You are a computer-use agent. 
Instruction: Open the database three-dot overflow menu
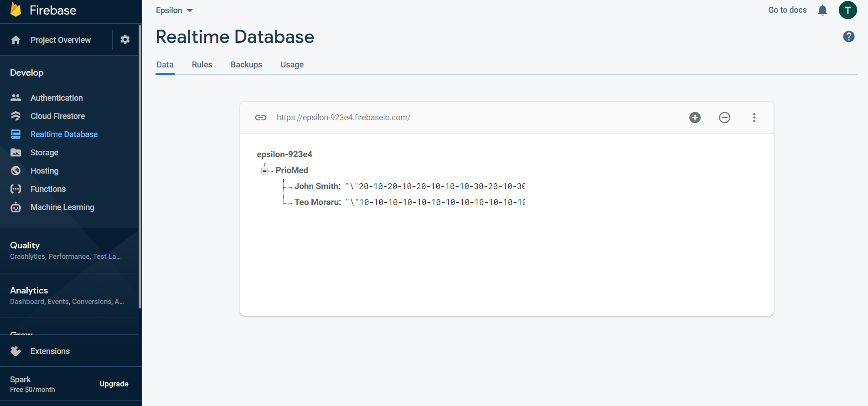coord(754,118)
